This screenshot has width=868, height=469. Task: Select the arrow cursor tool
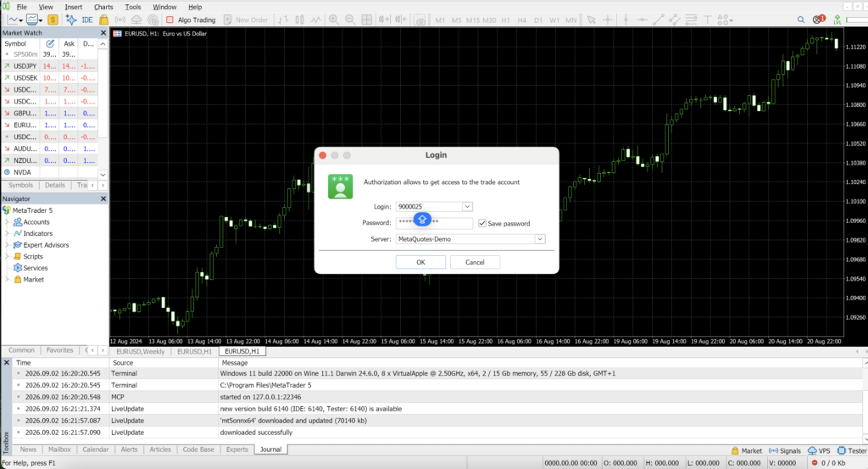point(591,20)
